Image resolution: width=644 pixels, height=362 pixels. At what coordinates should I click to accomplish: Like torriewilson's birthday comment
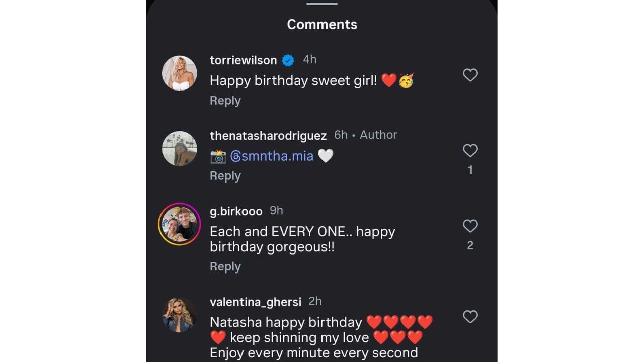click(470, 75)
